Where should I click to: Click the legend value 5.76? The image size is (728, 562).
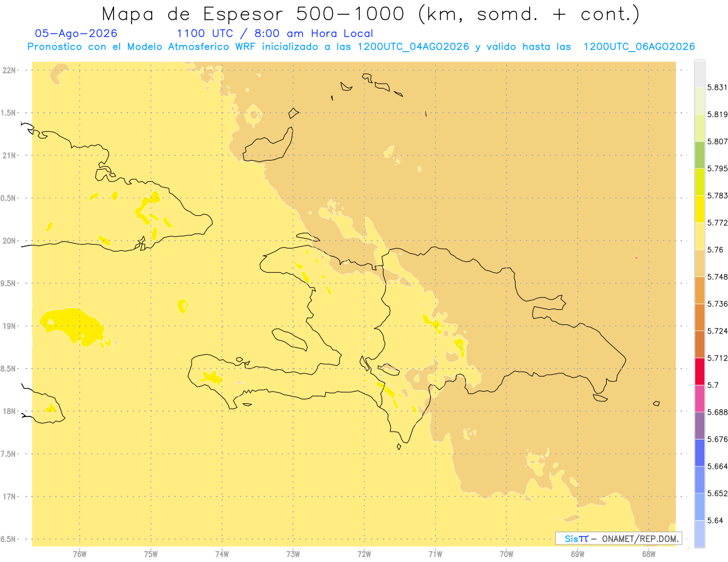(x=715, y=250)
